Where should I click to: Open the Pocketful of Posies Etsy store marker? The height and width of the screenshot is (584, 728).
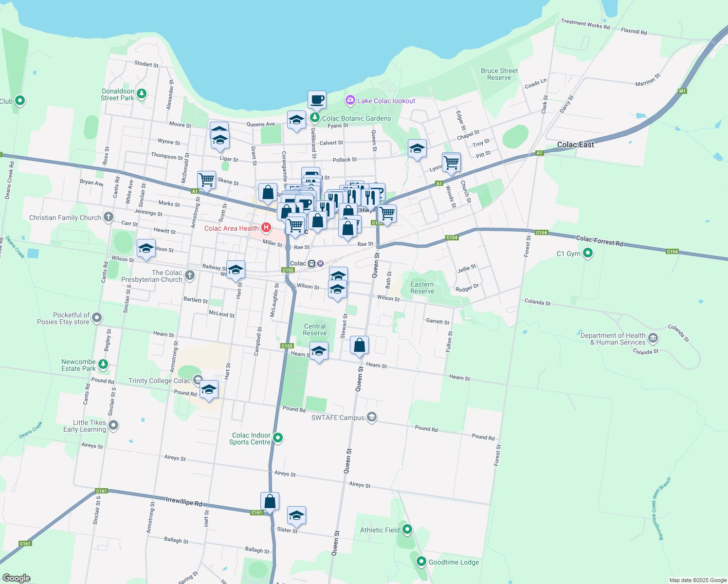click(x=96, y=318)
